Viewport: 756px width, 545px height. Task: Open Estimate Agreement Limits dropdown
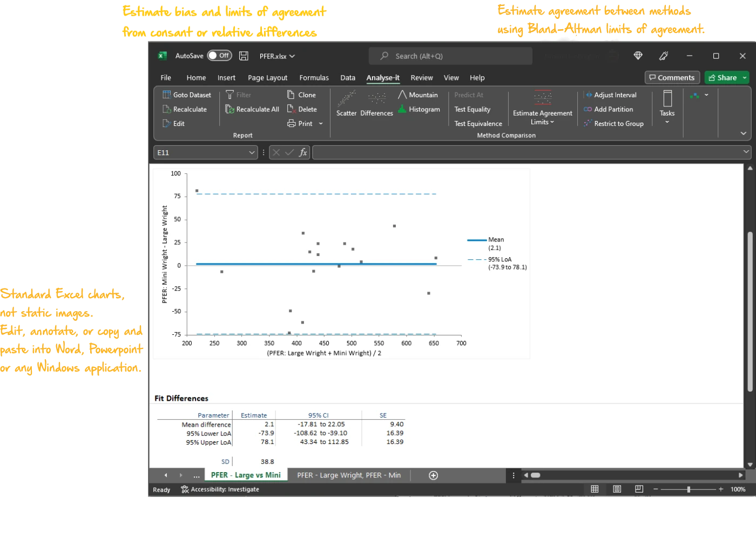point(543,108)
